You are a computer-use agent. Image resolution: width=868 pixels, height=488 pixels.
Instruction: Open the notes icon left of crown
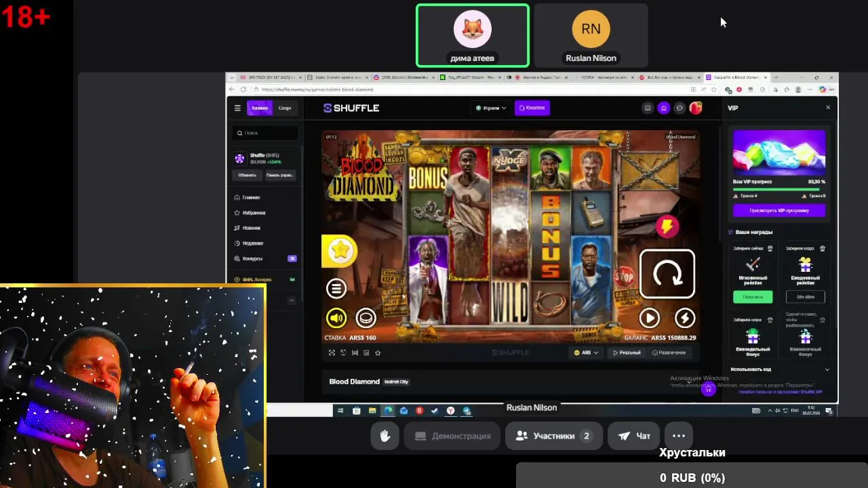click(x=648, y=108)
